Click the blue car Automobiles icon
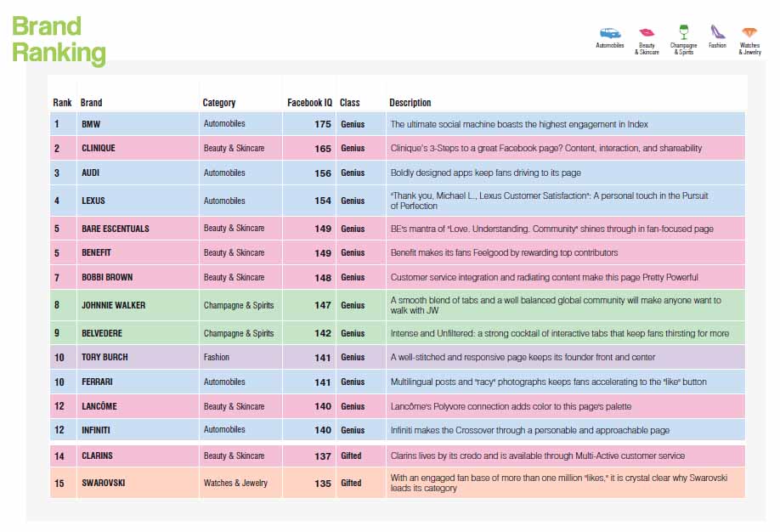Image resolution: width=780 pixels, height=532 pixels. pyautogui.click(x=609, y=33)
